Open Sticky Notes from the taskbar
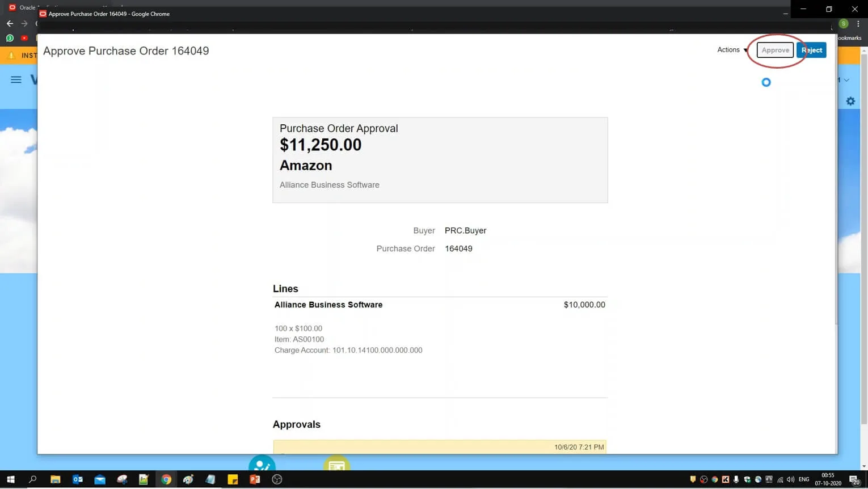The height and width of the screenshot is (489, 868). [x=233, y=479]
